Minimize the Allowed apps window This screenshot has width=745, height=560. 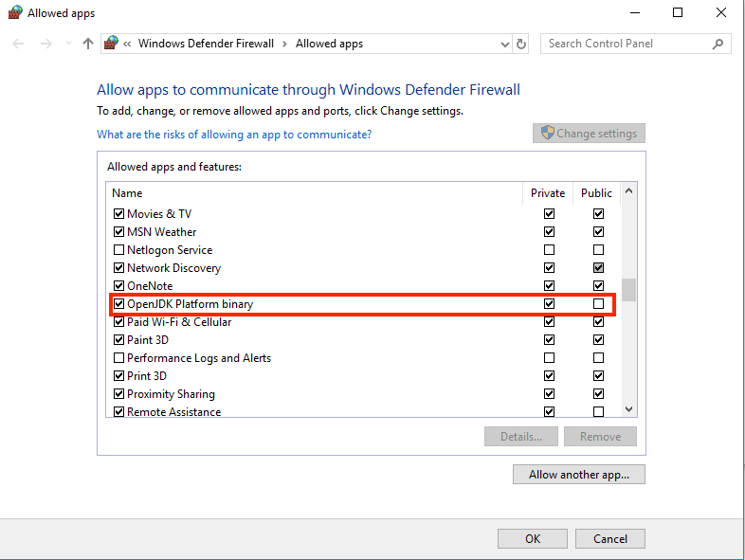coord(635,13)
